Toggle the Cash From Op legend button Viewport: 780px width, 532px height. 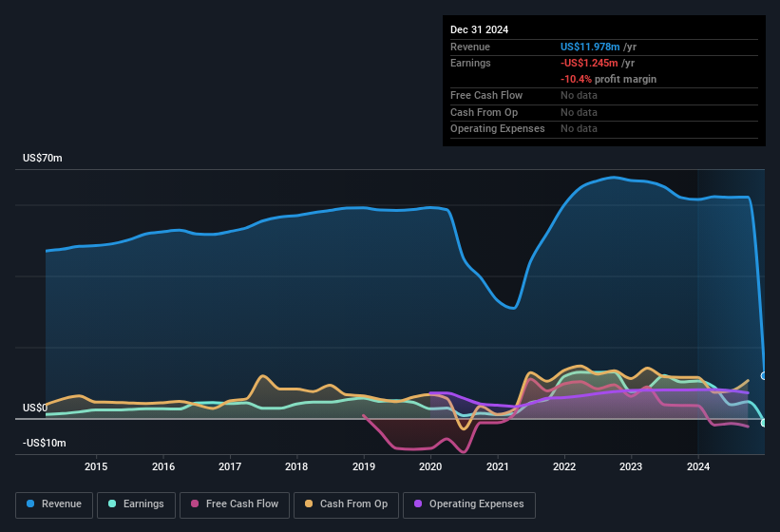pyautogui.click(x=346, y=504)
